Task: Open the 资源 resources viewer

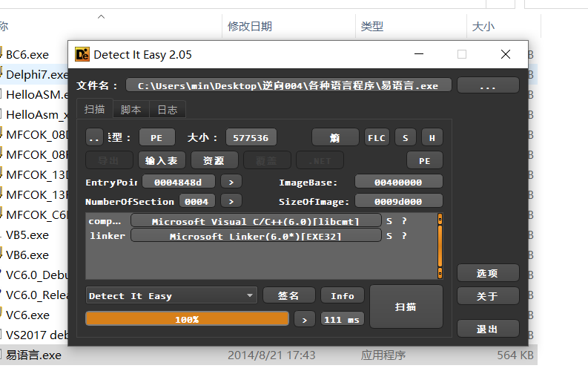Action: [x=214, y=160]
